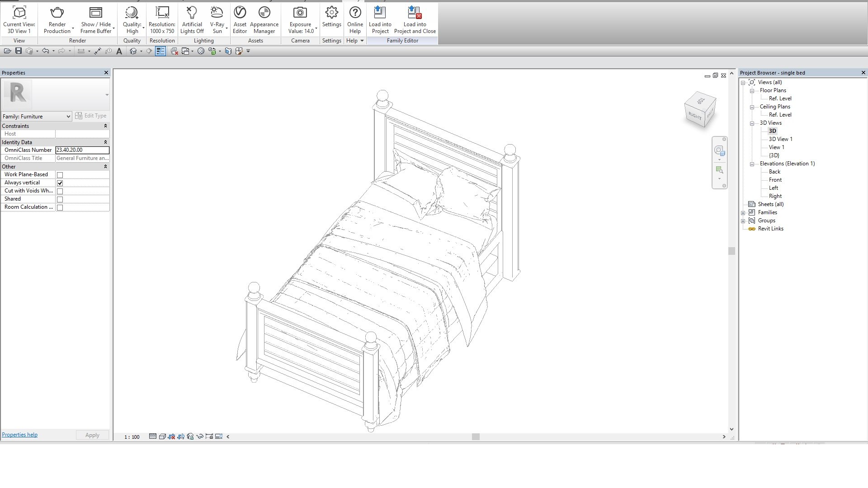Click Close Hidden Windows icon
Image resolution: width=868 pixels, height=488 pixels.
coord(174,51)
